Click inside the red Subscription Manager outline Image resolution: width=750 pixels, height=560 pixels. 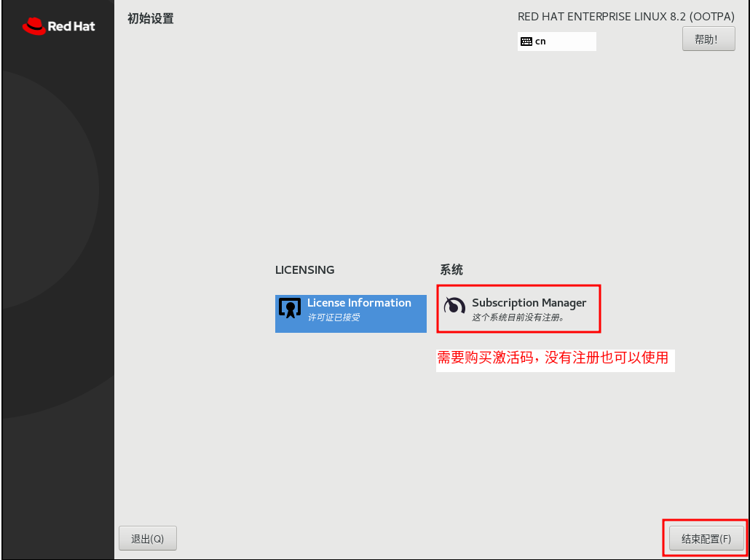(518, 309)
